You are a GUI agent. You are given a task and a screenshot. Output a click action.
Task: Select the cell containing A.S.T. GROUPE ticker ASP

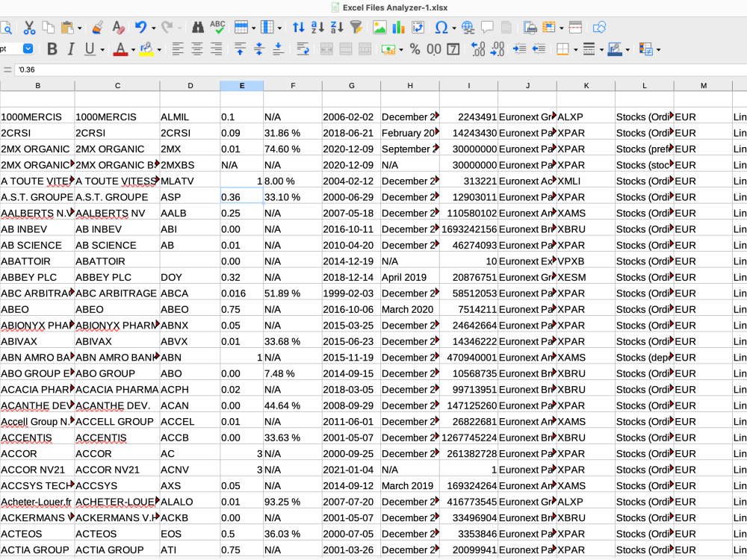pyautogui.click(x=190, y=197)
